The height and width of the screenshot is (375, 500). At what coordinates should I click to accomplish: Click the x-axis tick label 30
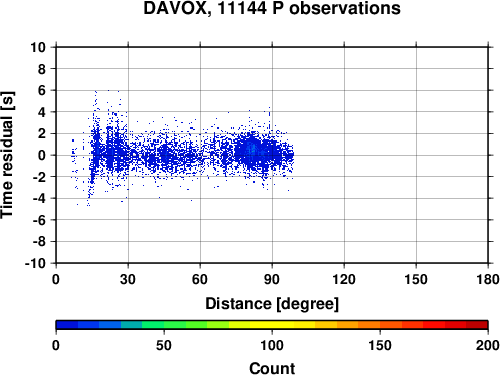128,279
